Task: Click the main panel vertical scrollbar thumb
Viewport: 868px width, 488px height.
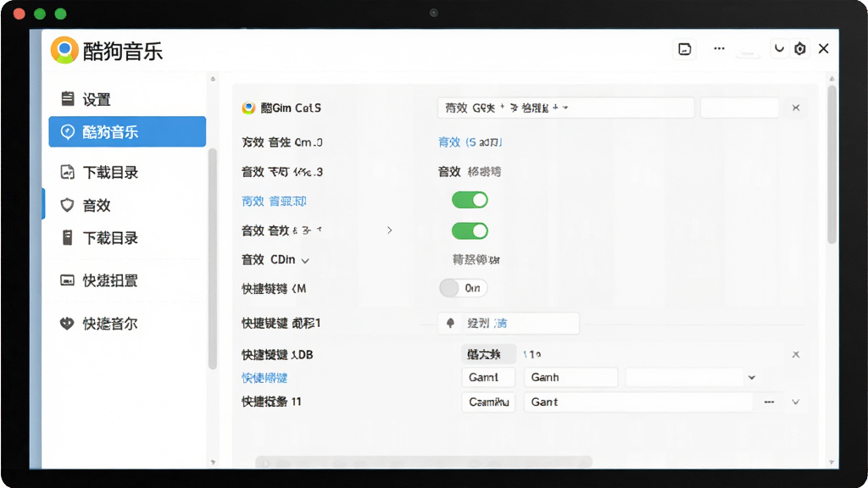Action: [x=832, y=164]
